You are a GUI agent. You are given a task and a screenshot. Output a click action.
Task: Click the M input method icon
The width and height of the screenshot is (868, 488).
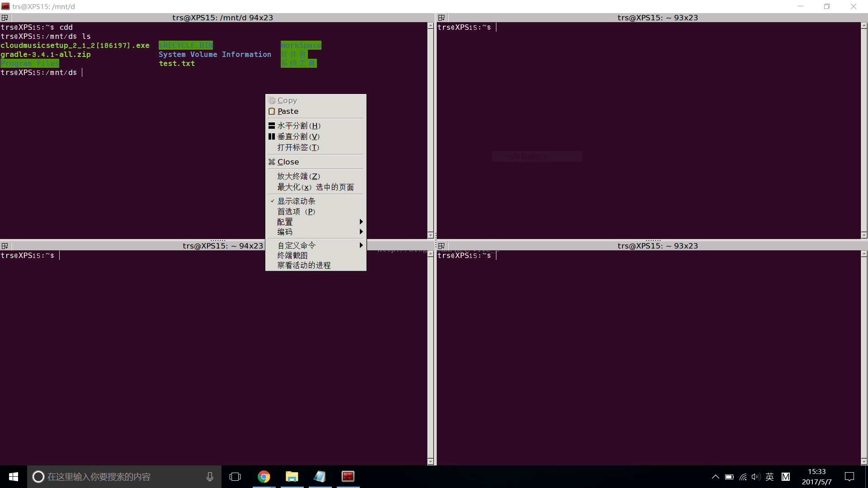[x=786, y=477]
